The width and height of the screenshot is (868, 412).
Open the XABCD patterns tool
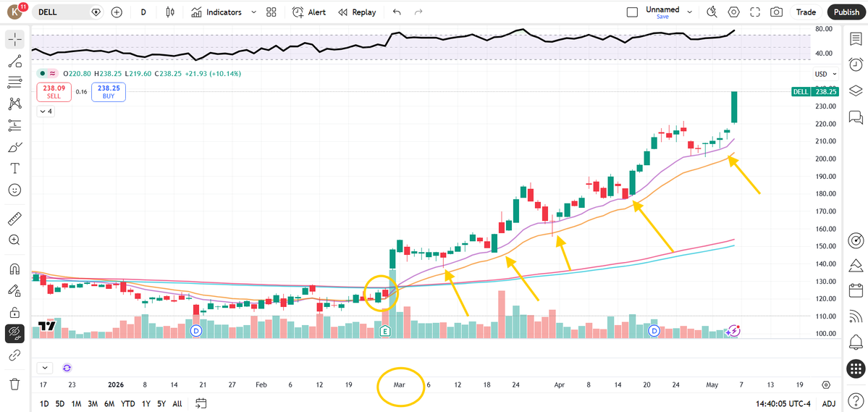click(15, 104)
